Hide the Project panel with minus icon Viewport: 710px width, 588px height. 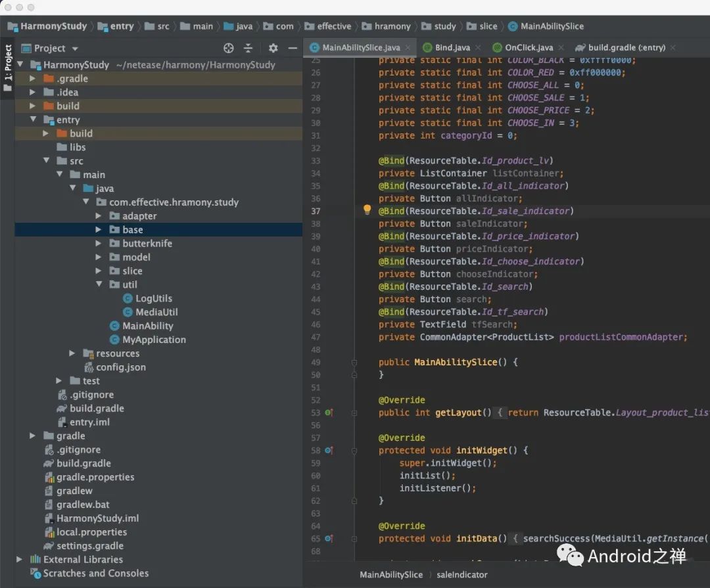(x=293, y=48)
